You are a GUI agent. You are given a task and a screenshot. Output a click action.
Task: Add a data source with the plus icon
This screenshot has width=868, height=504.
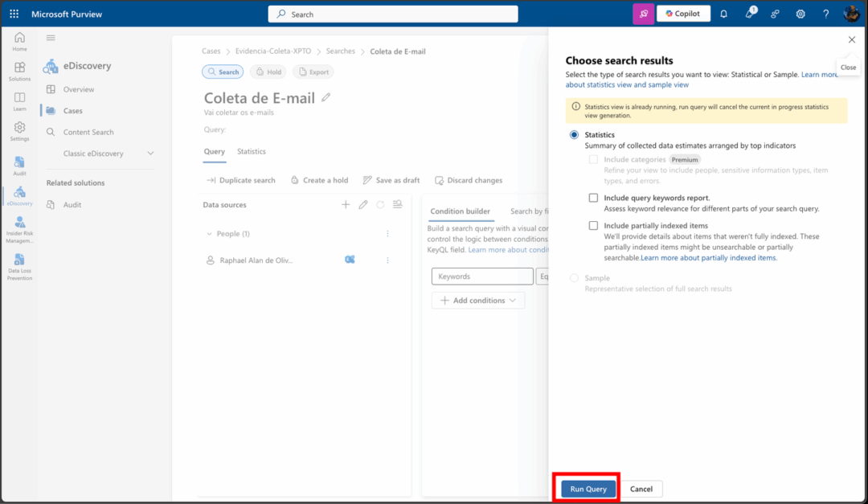346,204
